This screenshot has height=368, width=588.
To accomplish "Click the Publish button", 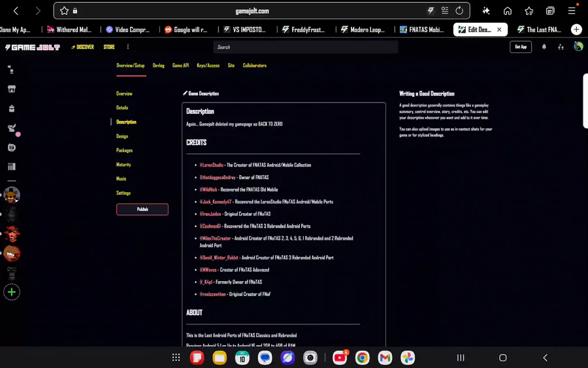I will 142,209.
